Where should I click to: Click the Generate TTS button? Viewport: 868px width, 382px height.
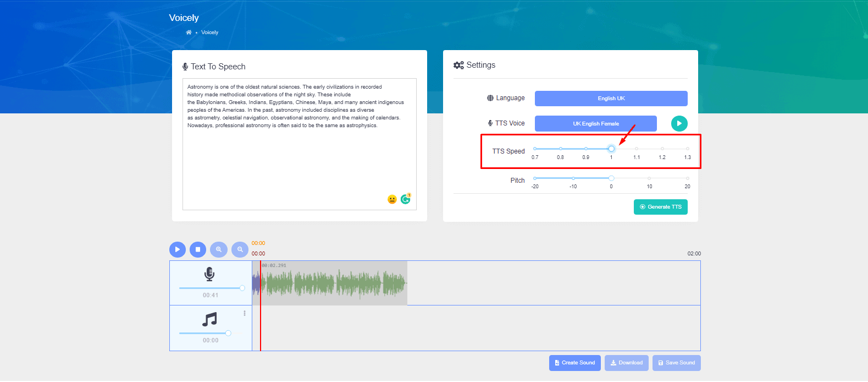coord(660,207)
